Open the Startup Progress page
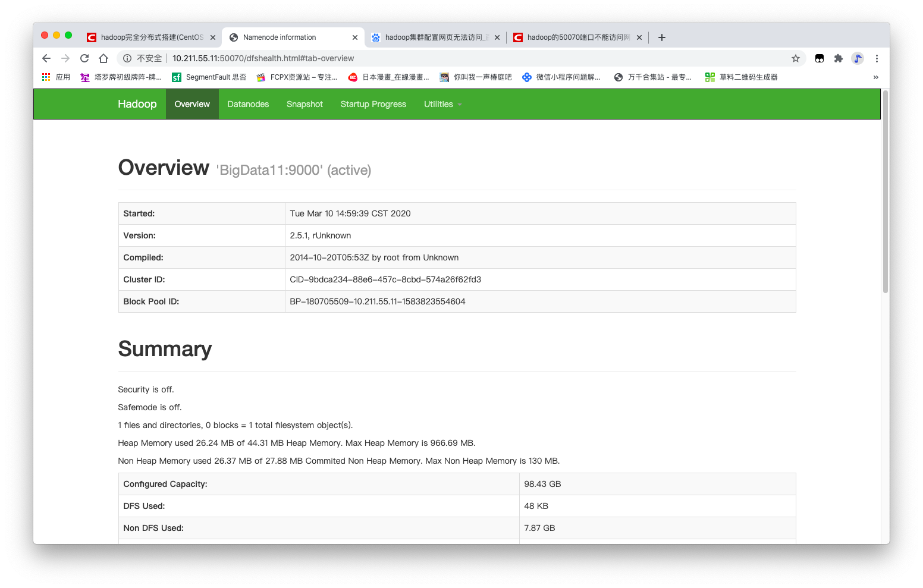 (x=373, y=104)
